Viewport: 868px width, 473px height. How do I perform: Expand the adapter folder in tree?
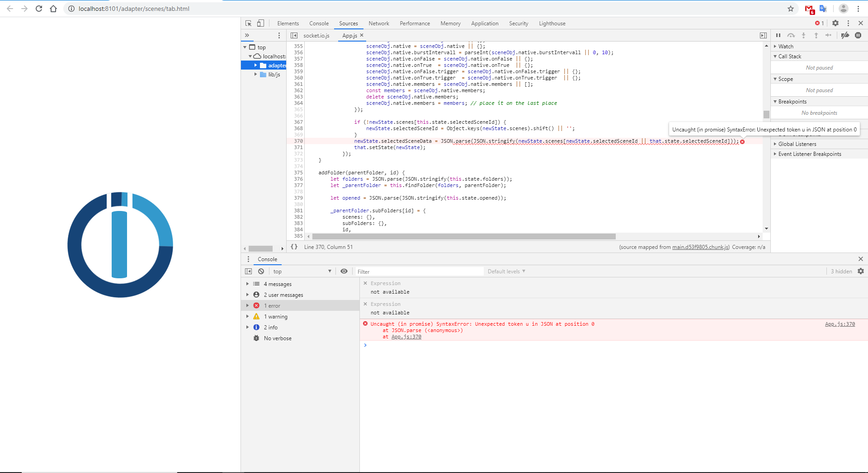(x=255, y=65)
